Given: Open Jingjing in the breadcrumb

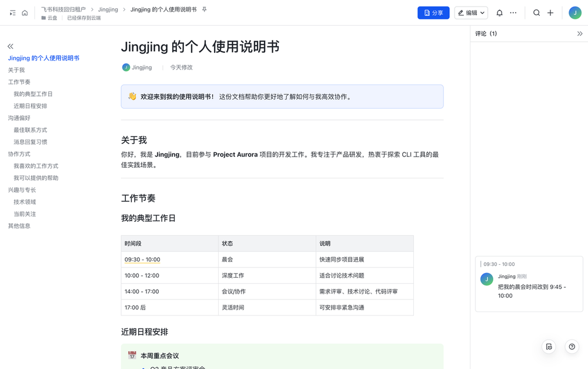Looking at the screenshot, I should pos(108,9).
